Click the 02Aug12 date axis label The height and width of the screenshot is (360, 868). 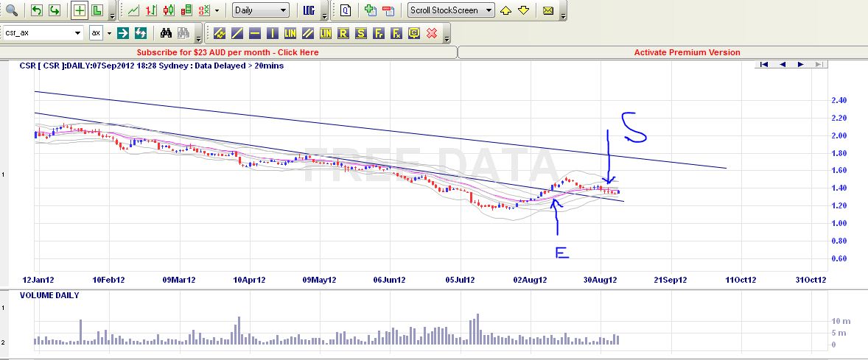530,280
